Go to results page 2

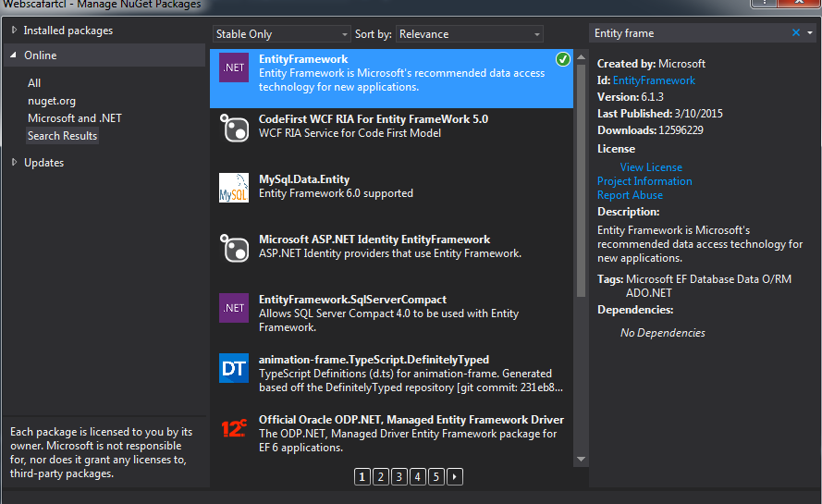381,477
